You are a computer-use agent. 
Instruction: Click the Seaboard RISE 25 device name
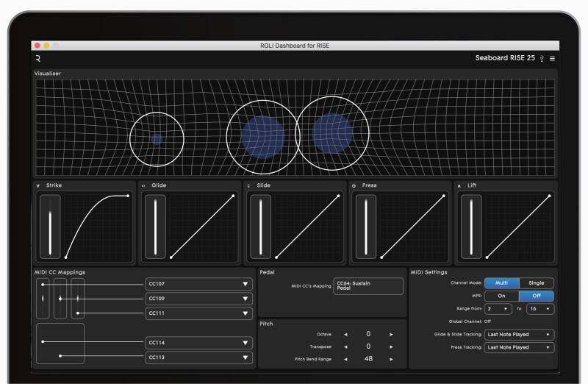pos(505,58)
